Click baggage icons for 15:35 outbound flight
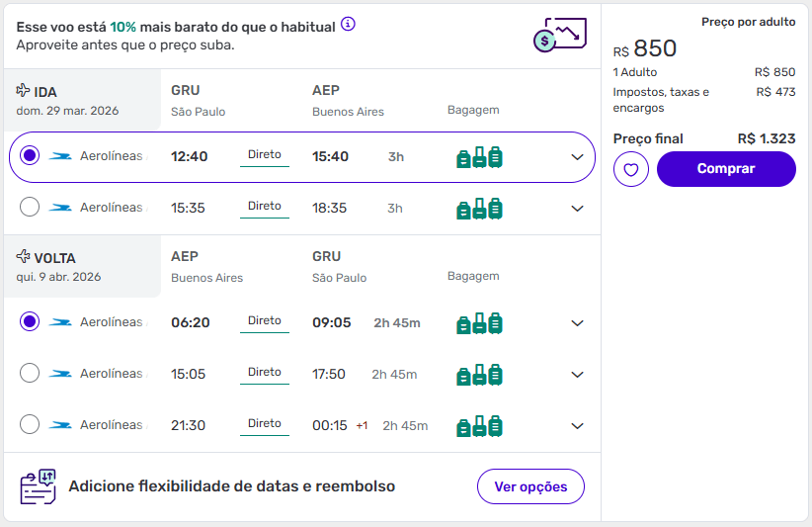Screen dimensions: 812x527 479,209
